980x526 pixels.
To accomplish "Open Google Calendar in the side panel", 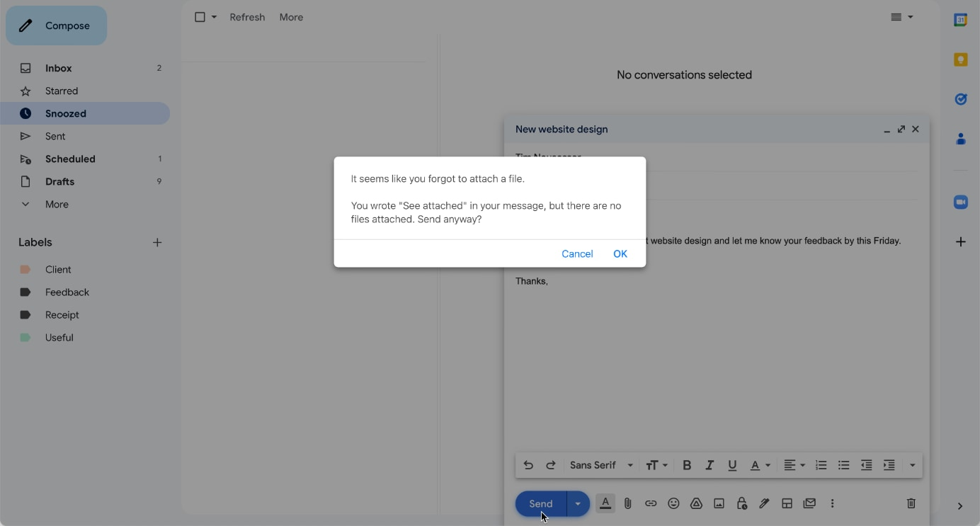I will click(x=960, y=21).
